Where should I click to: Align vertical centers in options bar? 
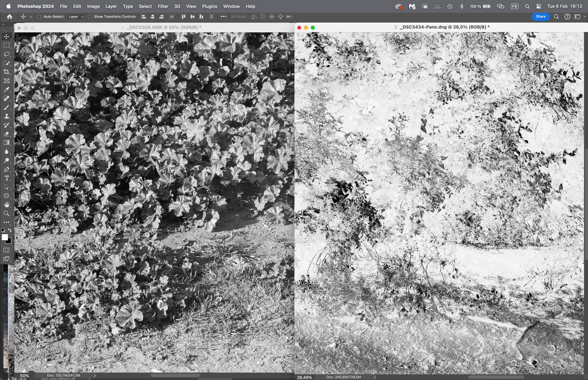pos(192,16)
